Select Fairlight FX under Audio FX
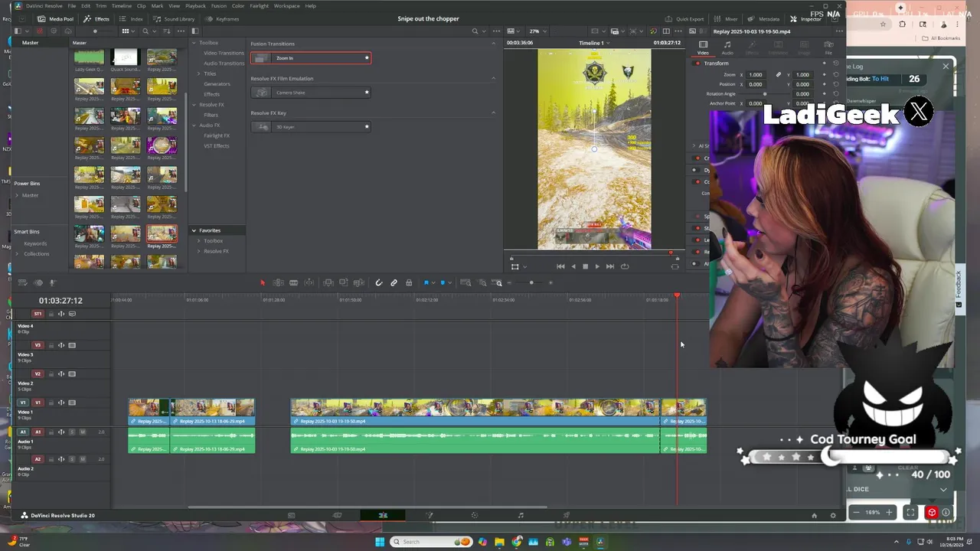Viewport: 980px width, 551px height. [215, 135]
